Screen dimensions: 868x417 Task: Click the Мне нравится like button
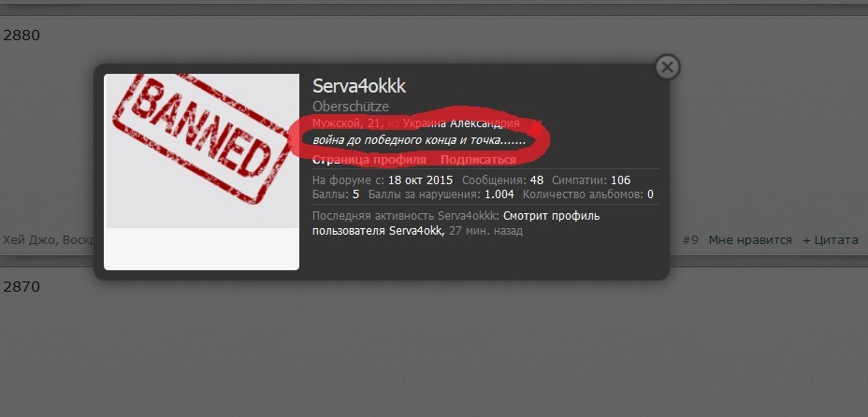click(x=750, y=240)
